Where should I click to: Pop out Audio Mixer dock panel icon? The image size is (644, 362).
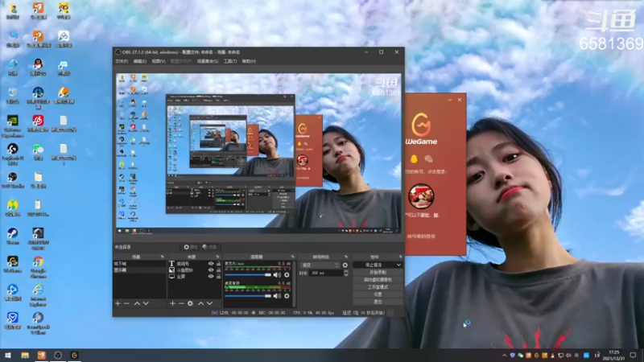point(292,257)
